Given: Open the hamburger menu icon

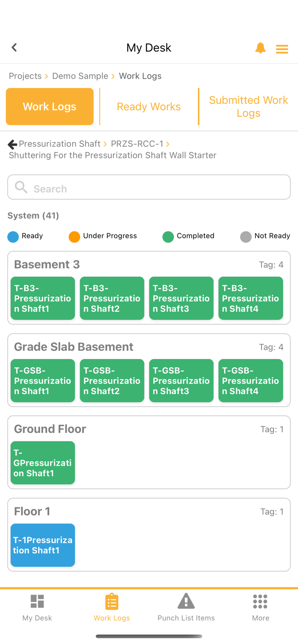Looking at the screenshot, I should tap(282, 49).
